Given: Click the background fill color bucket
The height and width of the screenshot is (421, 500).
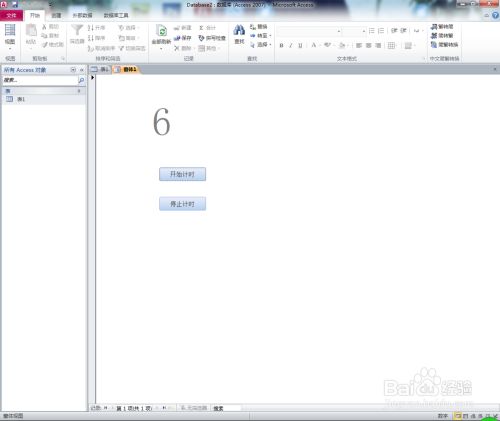Looking at the screenshot, I should pos(342,45).
